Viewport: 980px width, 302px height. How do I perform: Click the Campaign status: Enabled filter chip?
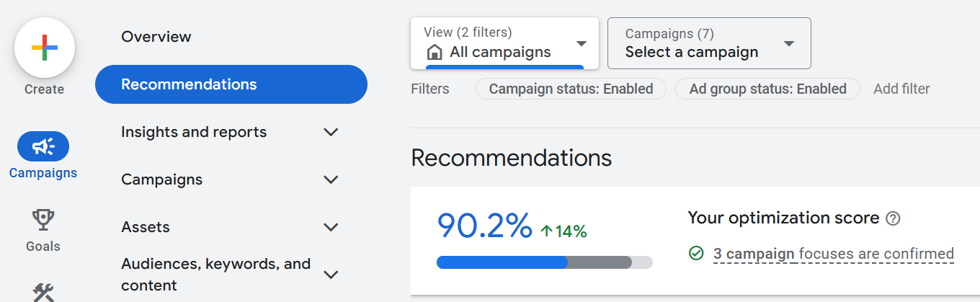571,89
